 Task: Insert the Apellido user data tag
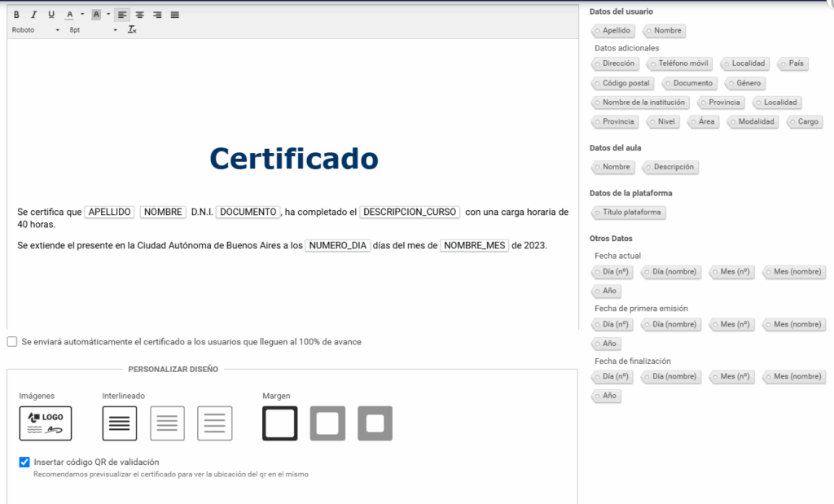tap(612, 30)
